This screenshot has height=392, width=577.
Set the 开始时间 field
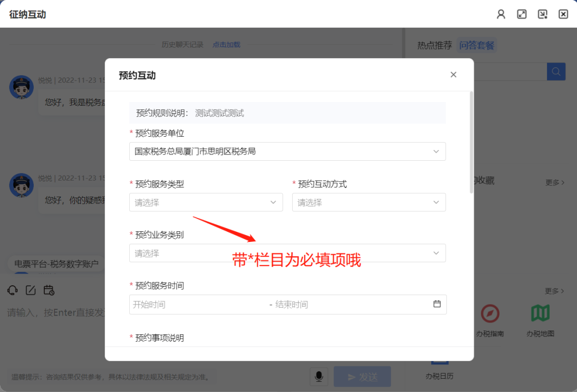coord(199,304)
